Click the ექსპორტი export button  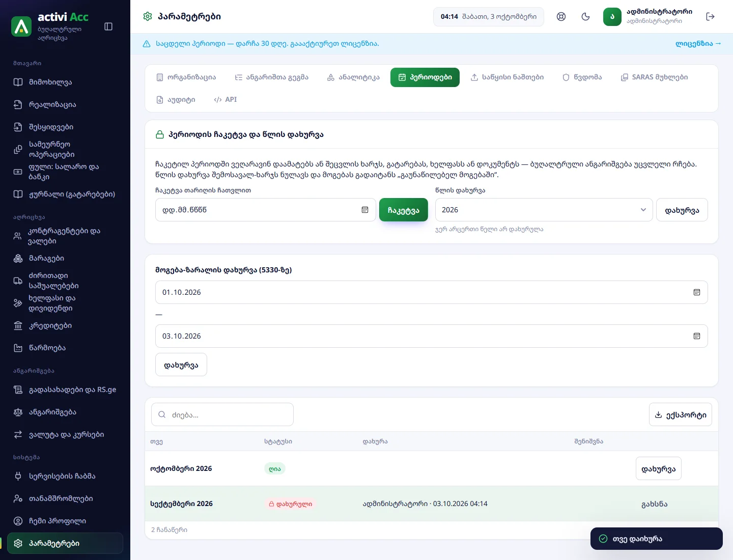(681, 414)
